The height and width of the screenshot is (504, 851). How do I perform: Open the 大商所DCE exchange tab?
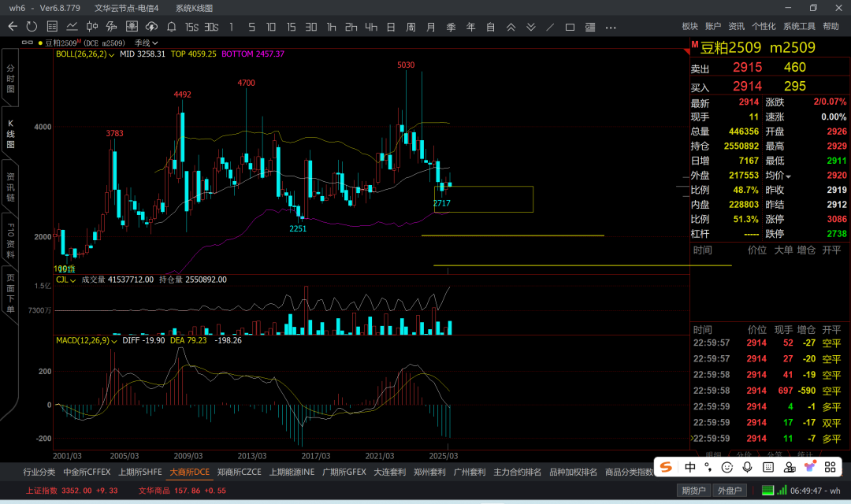[190, 472]
